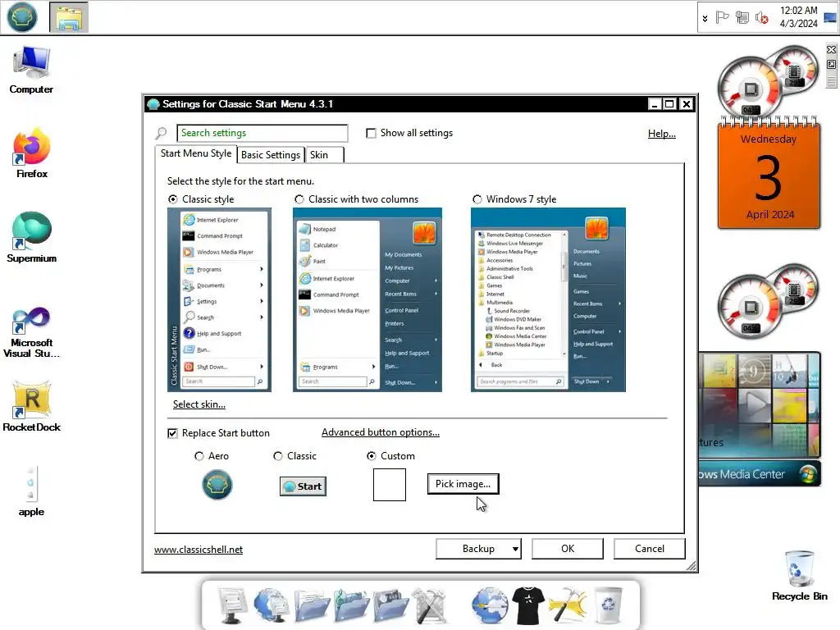Click the blank custom button image box
This screenshot has height=630, width=840.
click(x=390, y=485)
